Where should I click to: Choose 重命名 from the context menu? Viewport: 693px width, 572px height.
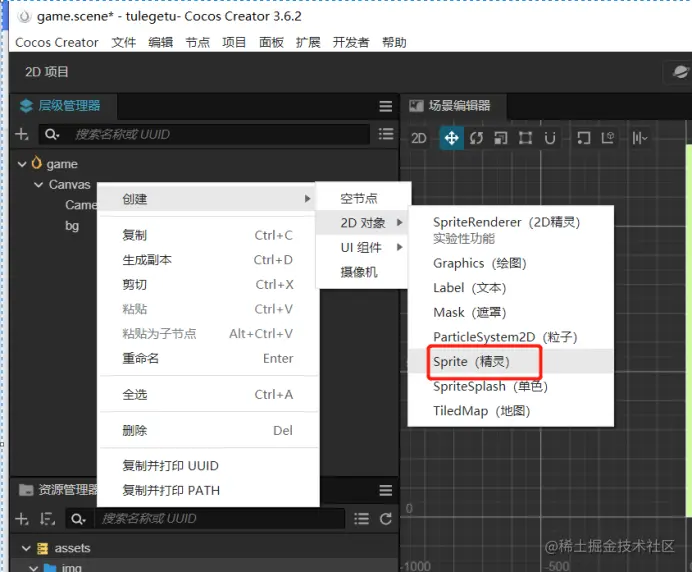point(207,358)
